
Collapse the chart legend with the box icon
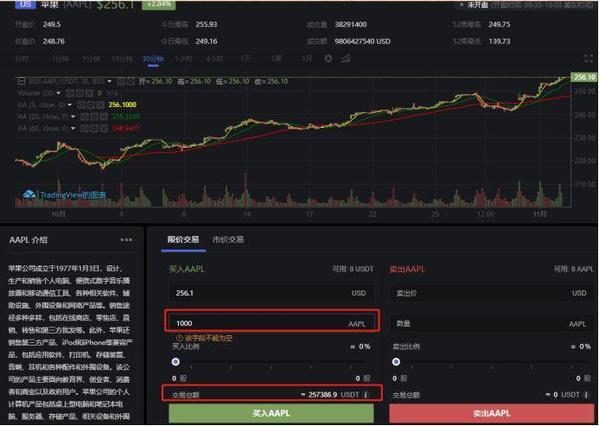(x=21, y=81)
